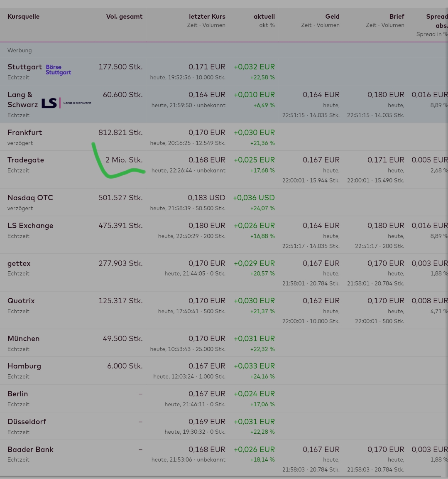Image resolution: width=448 pixels, height=479 pixels.
Task: Select Berlin exchange row
Action: pos(18,394)
